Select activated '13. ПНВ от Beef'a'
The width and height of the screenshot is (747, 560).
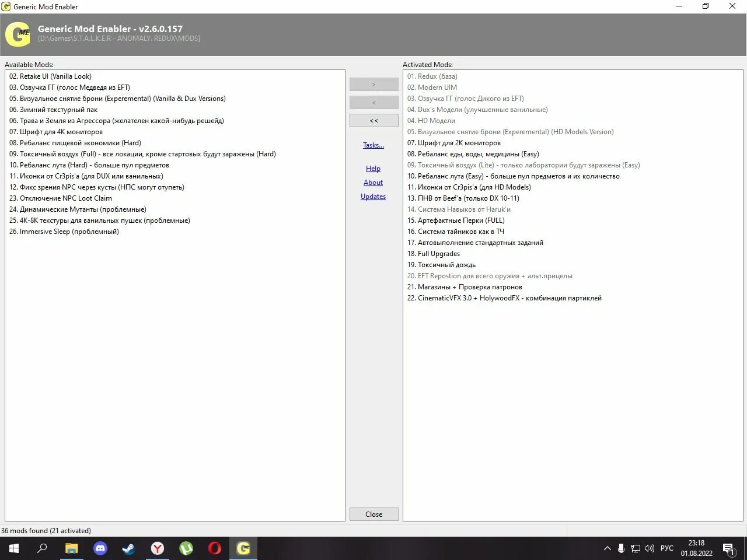tap(463, 198)
